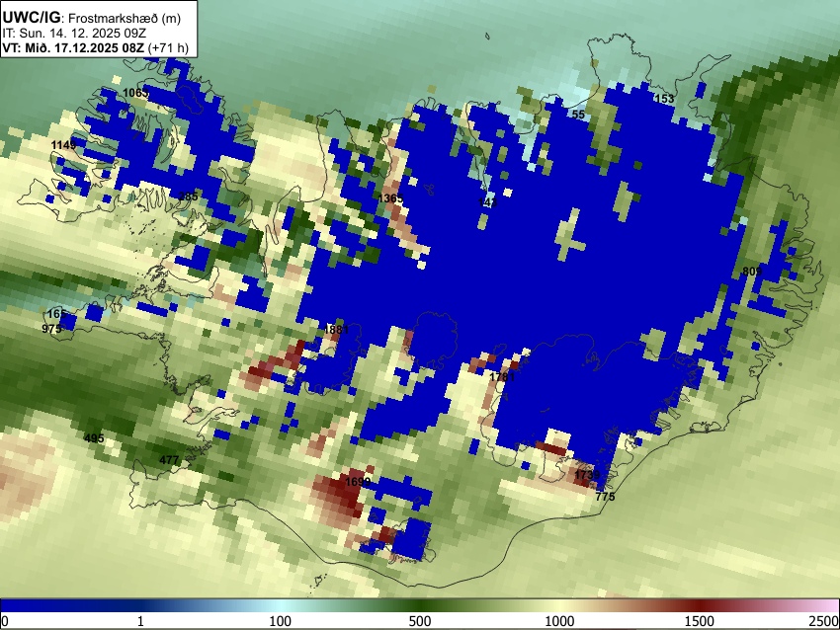Click the UWC/IG Frostmarkshæð (m) title
Viewport: 840px width, 630px height.
92,18
